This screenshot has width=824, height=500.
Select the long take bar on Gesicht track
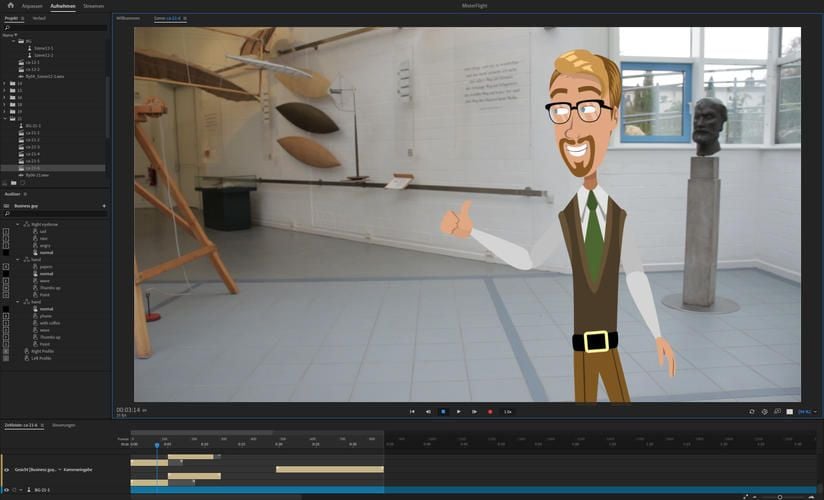330,469
